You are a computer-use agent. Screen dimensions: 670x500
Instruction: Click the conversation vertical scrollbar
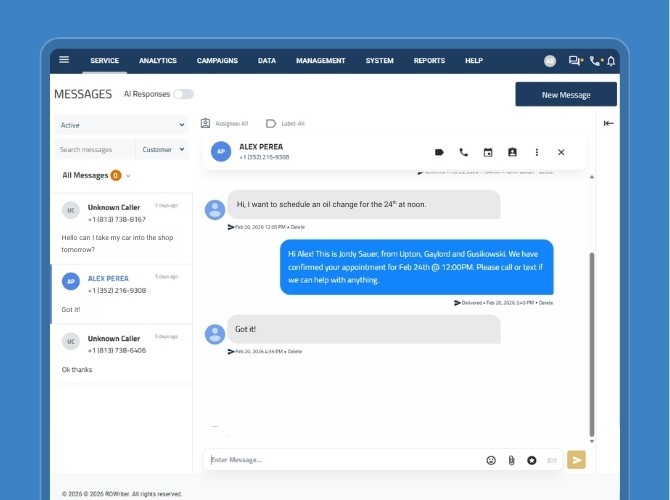[592, 340]
